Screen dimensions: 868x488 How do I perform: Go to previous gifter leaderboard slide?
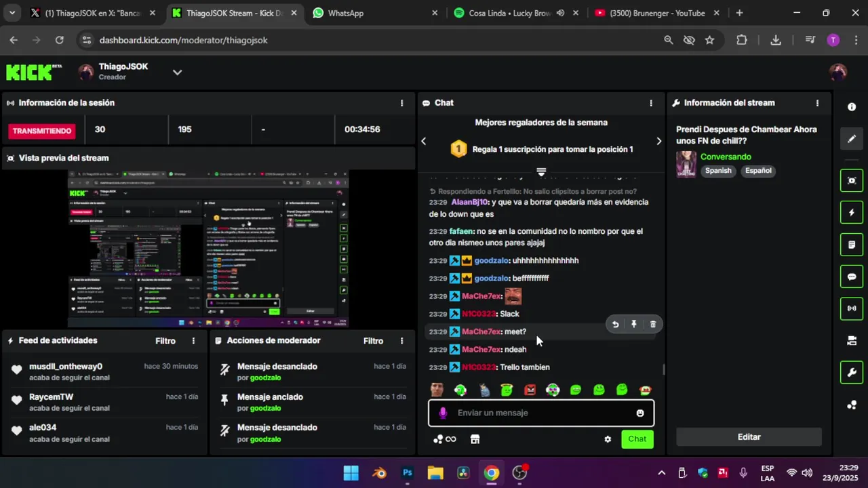coord(424,141)
